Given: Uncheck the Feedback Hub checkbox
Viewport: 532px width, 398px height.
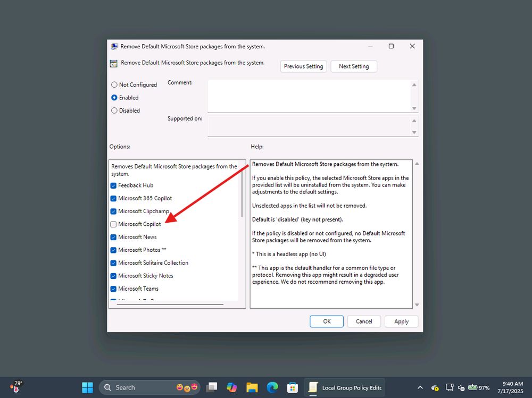Looking at the screenshot, I should pos(114,185).
